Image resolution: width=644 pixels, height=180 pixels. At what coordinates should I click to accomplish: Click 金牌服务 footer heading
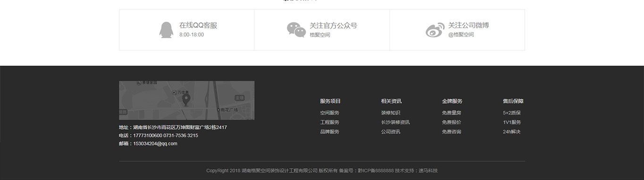pos(452,101)
